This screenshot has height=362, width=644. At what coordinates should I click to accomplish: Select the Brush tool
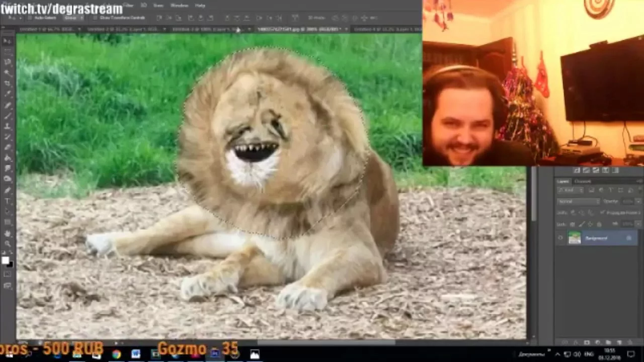click(x=8, y=116)
